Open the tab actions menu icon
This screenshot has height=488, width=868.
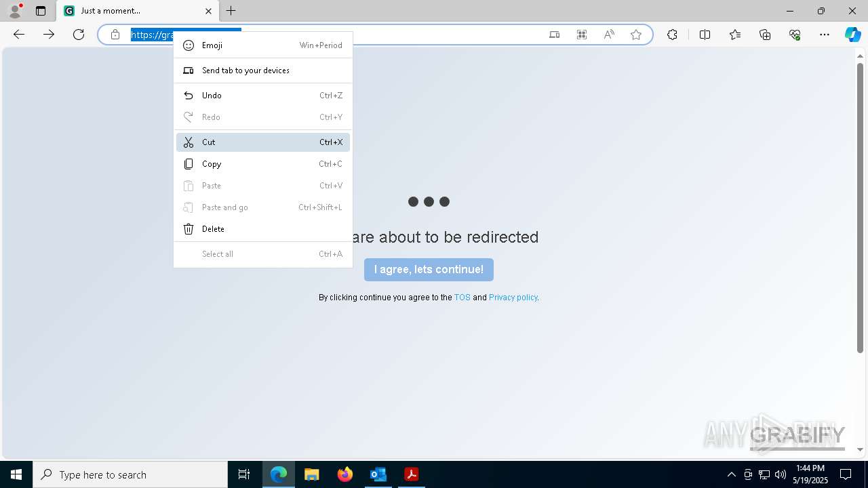click(x=41, y=11)
